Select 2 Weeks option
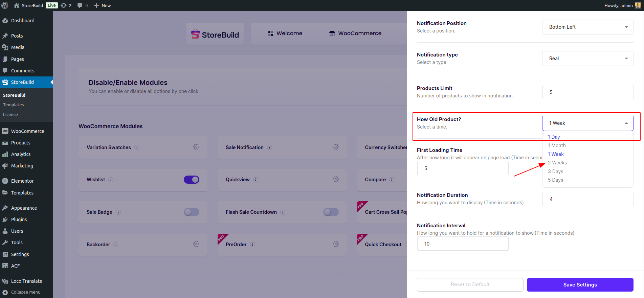This screenshot has width=644, height=298. point(557,163)
